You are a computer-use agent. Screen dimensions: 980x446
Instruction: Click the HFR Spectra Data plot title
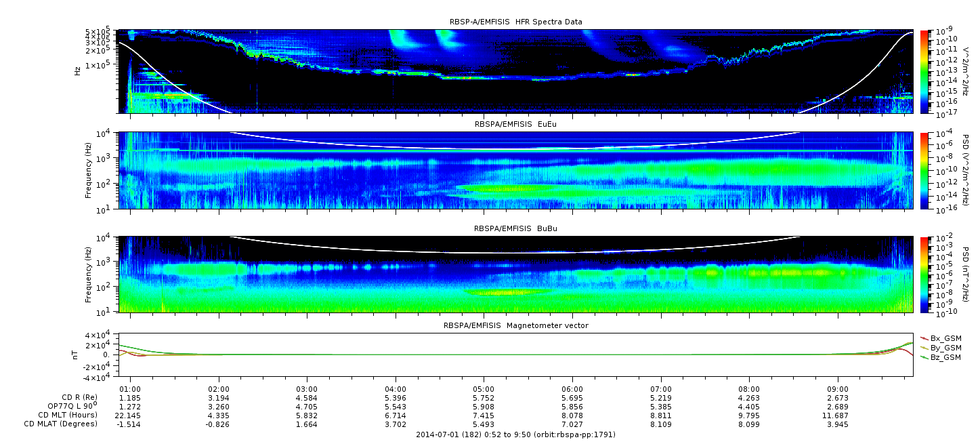point(515,22)
